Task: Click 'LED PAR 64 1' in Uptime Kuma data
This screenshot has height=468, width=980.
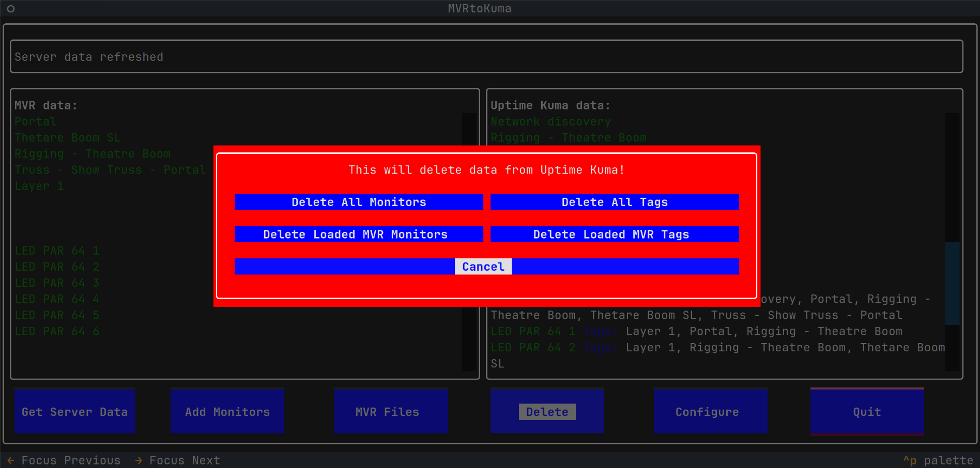Action: point(533,331)
